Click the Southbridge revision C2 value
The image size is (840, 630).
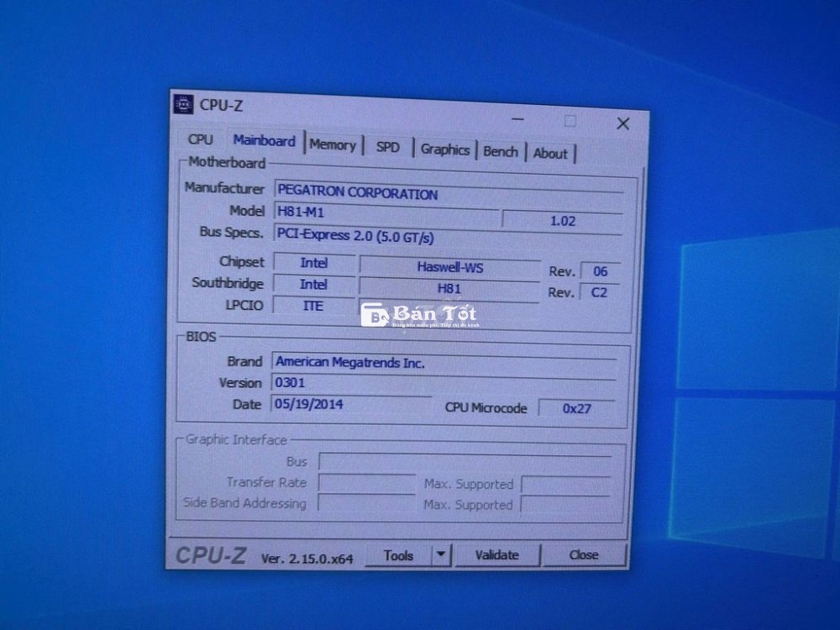[599, 292]
